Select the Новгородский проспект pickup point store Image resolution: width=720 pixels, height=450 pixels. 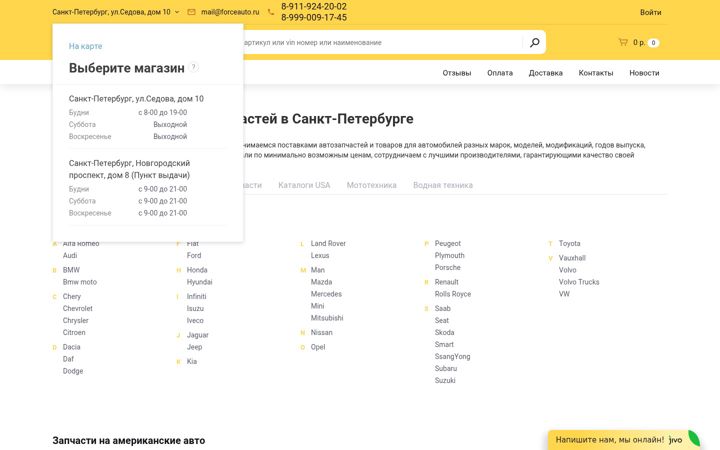pyautogui.click(x=129, y=169)
